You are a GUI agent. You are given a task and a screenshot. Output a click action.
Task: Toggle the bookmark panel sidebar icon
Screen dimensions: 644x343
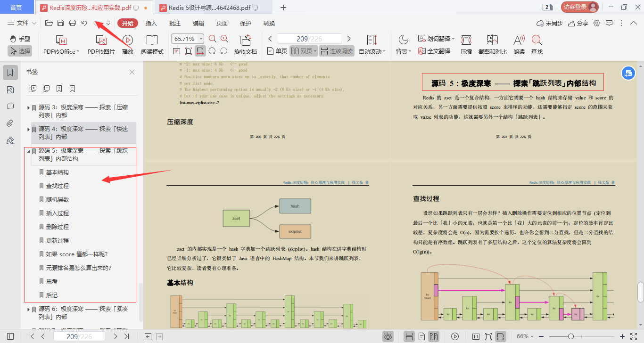click(10, 73)
